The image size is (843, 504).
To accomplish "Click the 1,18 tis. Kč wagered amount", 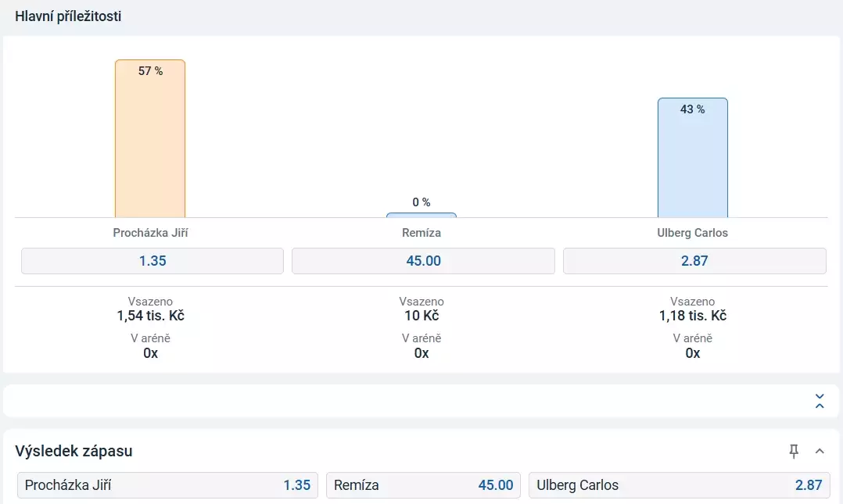I will pyautogui.click(x=693, y=316).
